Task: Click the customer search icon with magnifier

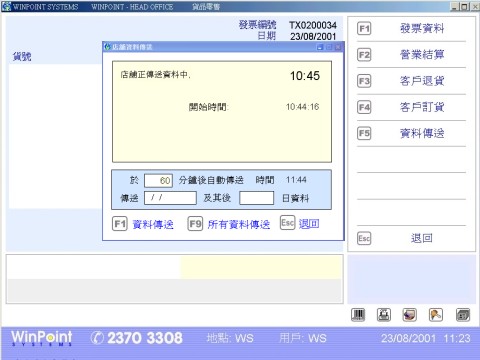Action: click(436, 315)
